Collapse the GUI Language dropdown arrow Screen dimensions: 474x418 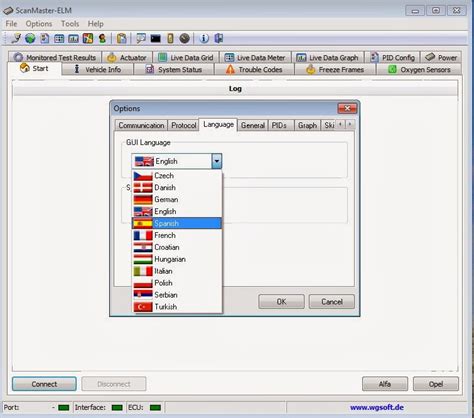(217, 161)
